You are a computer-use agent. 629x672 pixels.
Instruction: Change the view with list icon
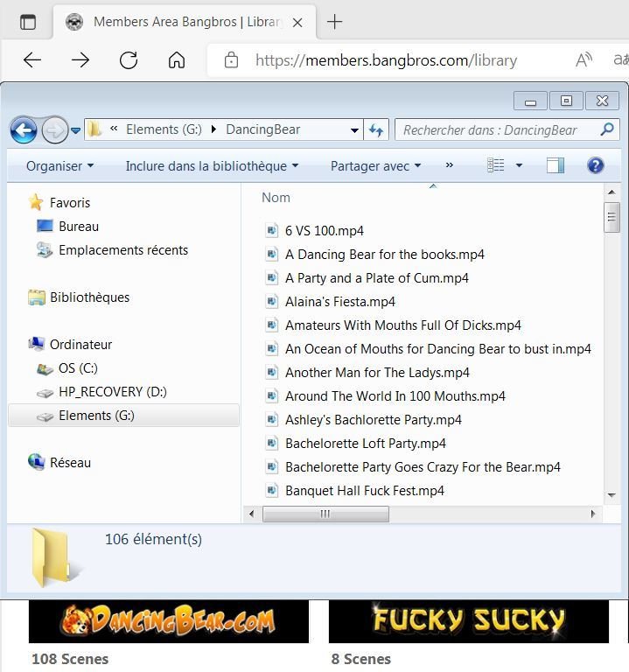coord(496,165)
